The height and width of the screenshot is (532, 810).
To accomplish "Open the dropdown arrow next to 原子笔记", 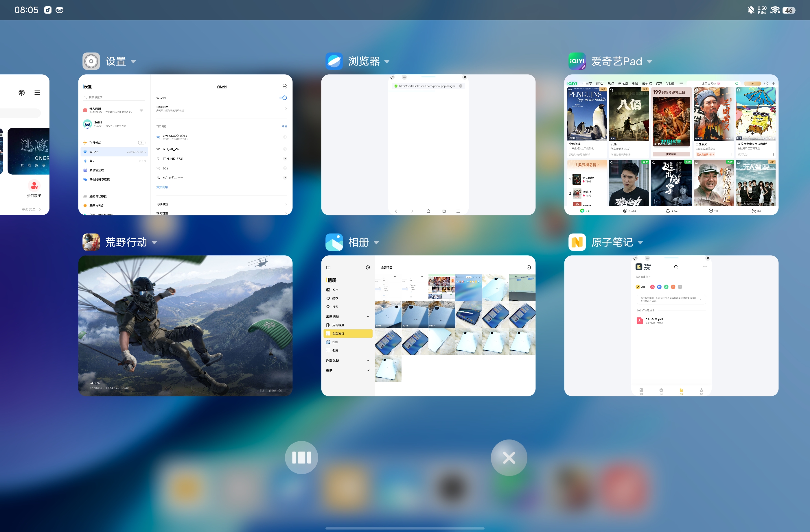I will (x=640, y=243).
